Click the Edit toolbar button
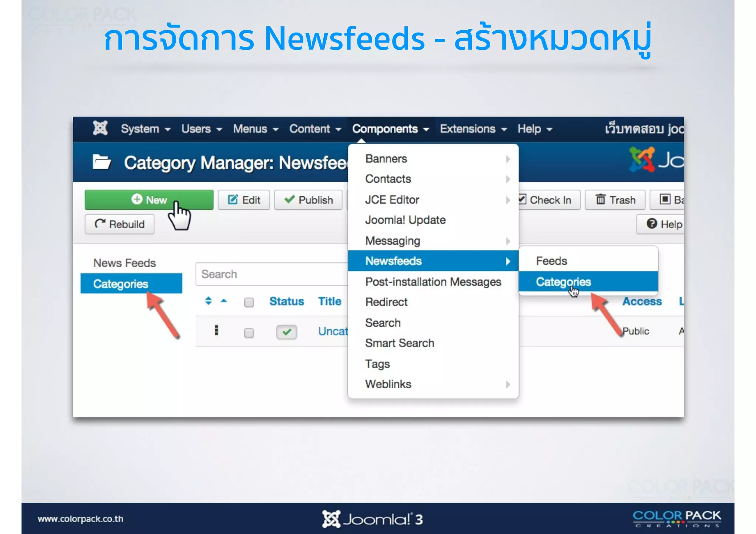 244,200
